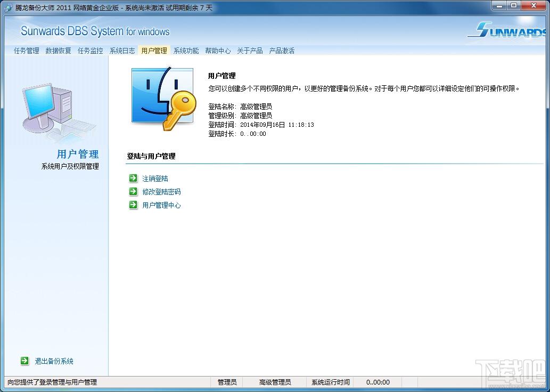Go to the 帮助中心 tab
The image size is (550, 392).
[218, 51]
